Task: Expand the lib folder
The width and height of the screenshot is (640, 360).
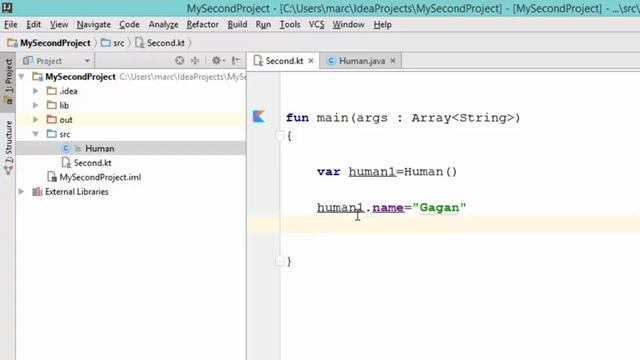Action: [x=36, y=105]
